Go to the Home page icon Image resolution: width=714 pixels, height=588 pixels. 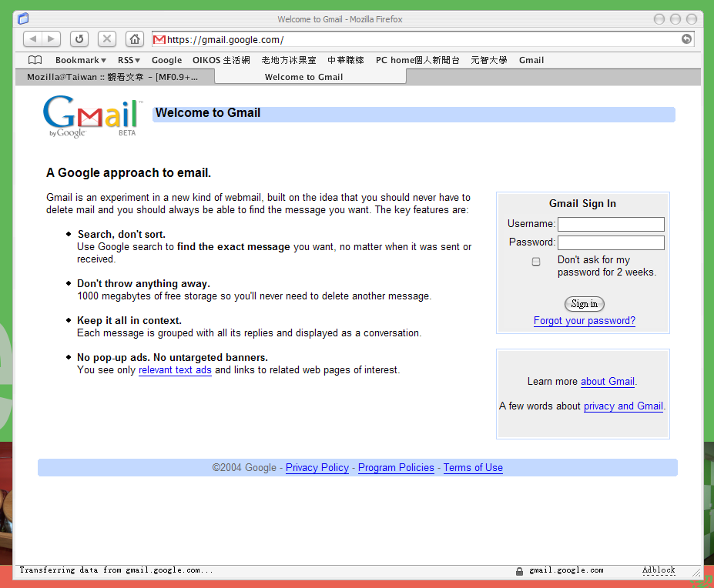coord(135,39)
